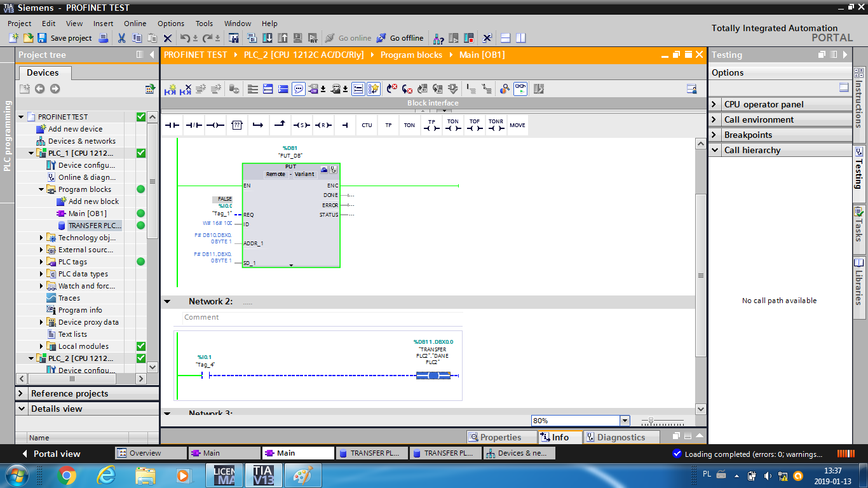
Task: Expand the PLC tags tree node
Action: pyautogui.click(x=42, y=262)
